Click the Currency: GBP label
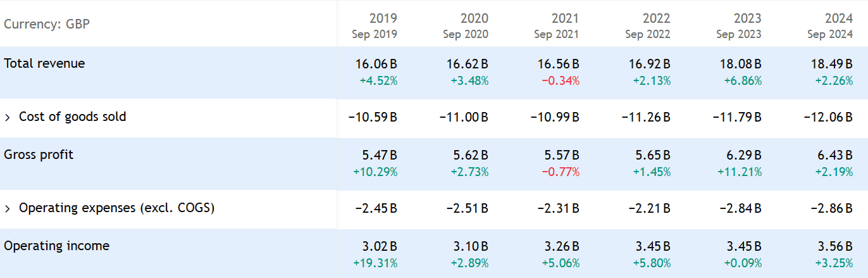This screenshot has width=868, height=278. (47, 25)
